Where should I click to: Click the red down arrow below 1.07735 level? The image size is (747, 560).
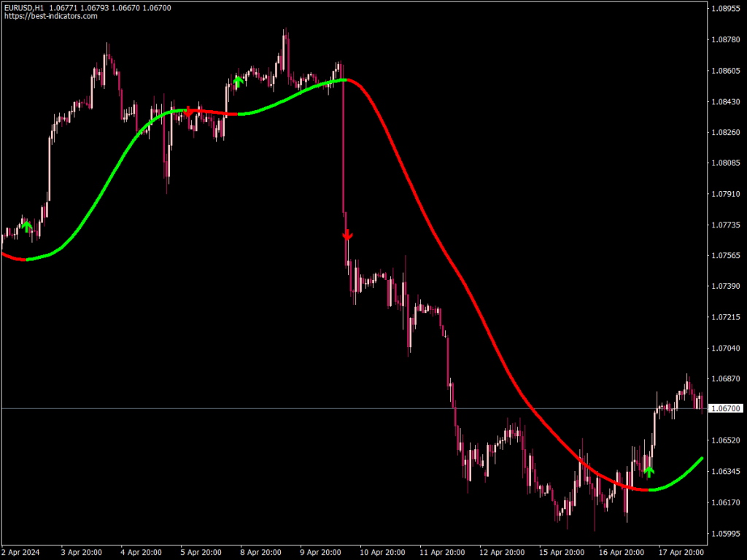(347, 235)
